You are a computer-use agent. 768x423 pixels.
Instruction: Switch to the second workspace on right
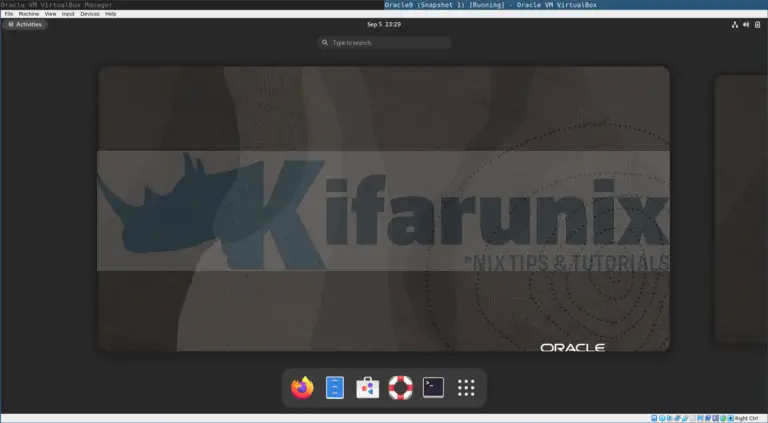(x=741, y=210)
